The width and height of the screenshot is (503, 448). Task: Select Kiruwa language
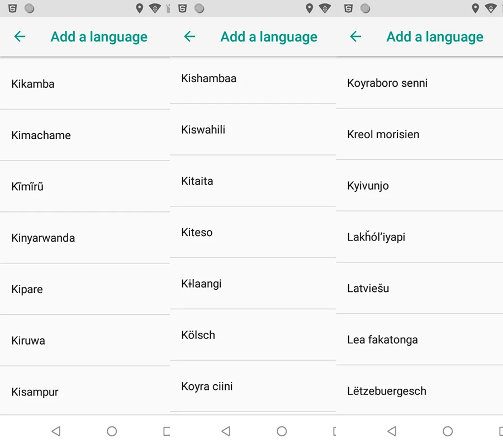tap(85, 341)
